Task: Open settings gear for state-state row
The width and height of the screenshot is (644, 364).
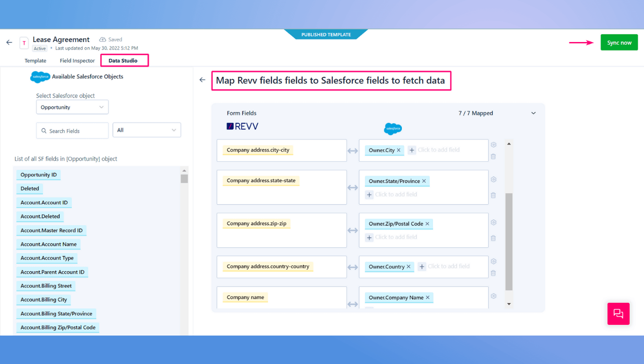Action: pyautogui.click(x=493, y=180)
